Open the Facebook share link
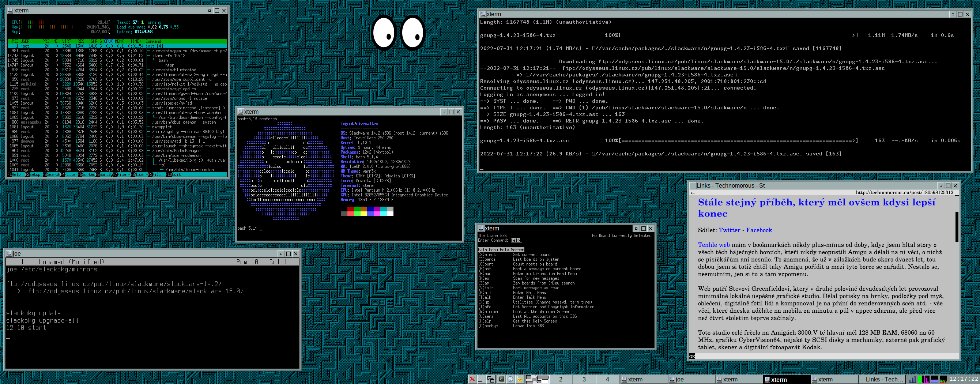Viewport: 980px width, 384px height. coord(759,230)
